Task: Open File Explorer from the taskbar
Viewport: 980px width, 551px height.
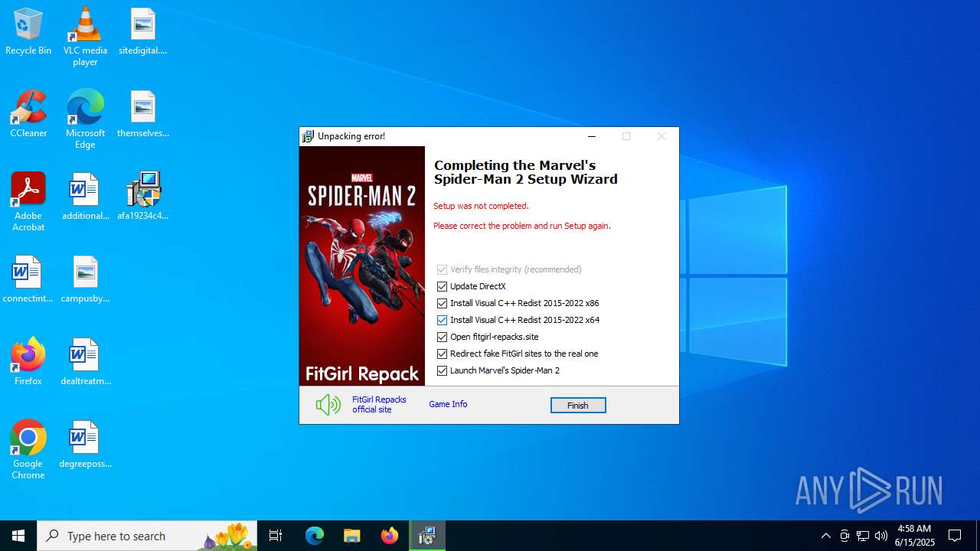Action: click(351, 536)
